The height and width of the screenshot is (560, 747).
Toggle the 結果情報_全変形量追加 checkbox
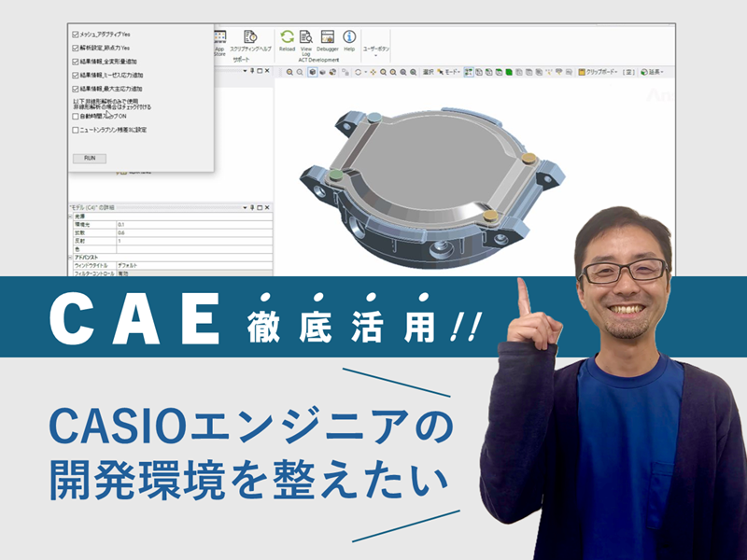[76, 61]
